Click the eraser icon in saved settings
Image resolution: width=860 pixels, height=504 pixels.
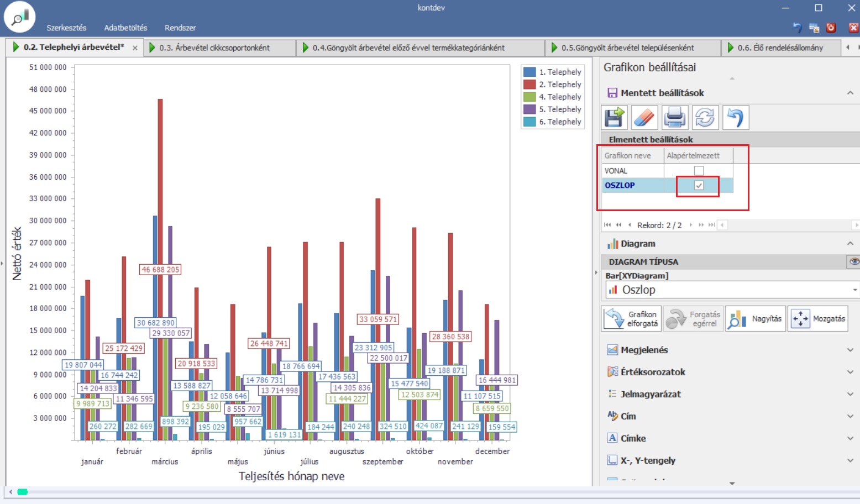tap(644, 118)
